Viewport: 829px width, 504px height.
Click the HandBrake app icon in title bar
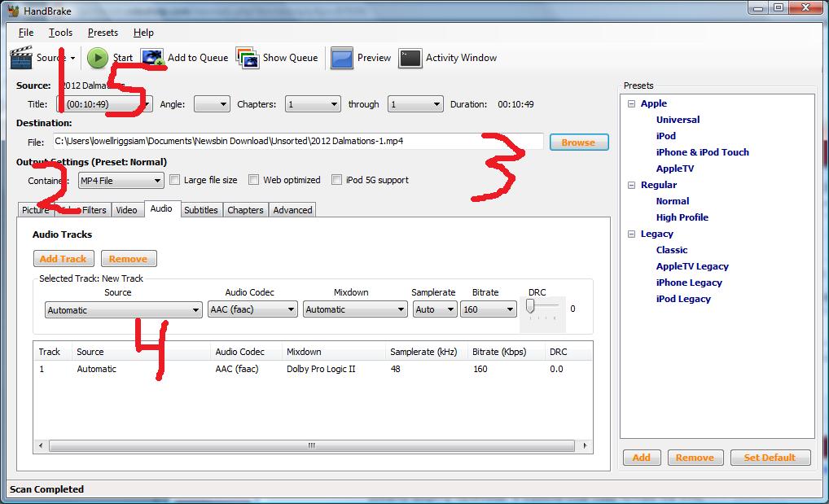pyautogui.click(x=13, y=11)
